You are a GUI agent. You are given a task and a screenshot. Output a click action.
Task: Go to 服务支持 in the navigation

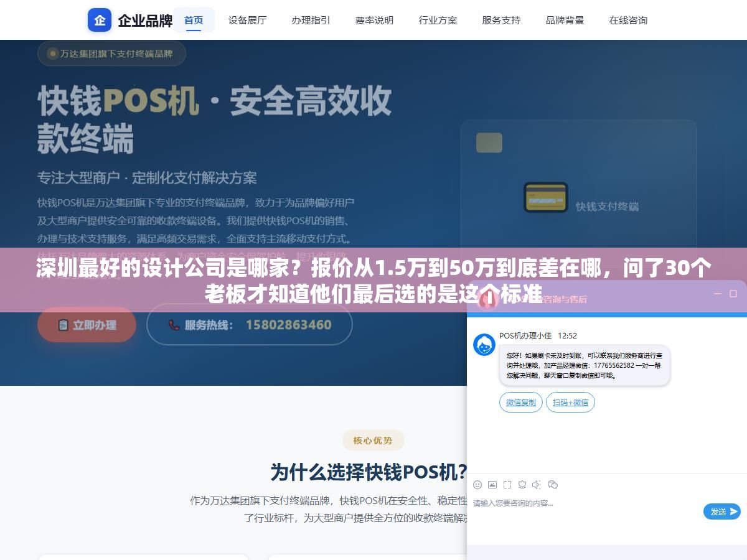pos(501,20)
